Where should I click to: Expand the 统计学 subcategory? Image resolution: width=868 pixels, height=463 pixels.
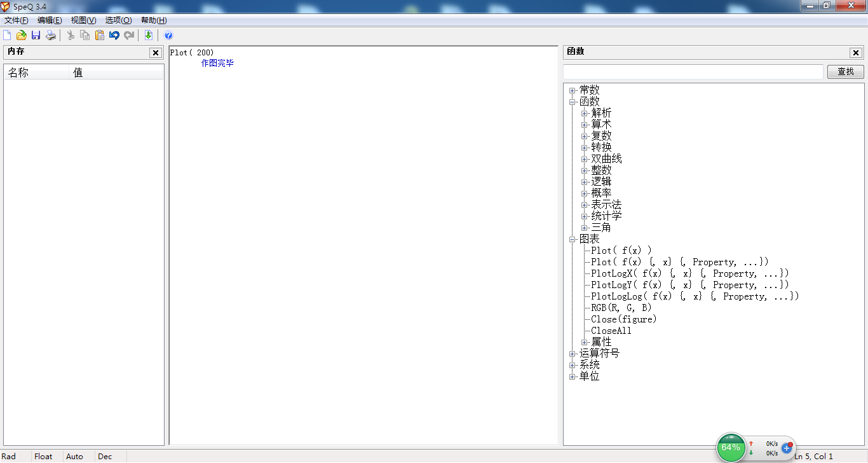pyautogui.click(x=585, y=216)
